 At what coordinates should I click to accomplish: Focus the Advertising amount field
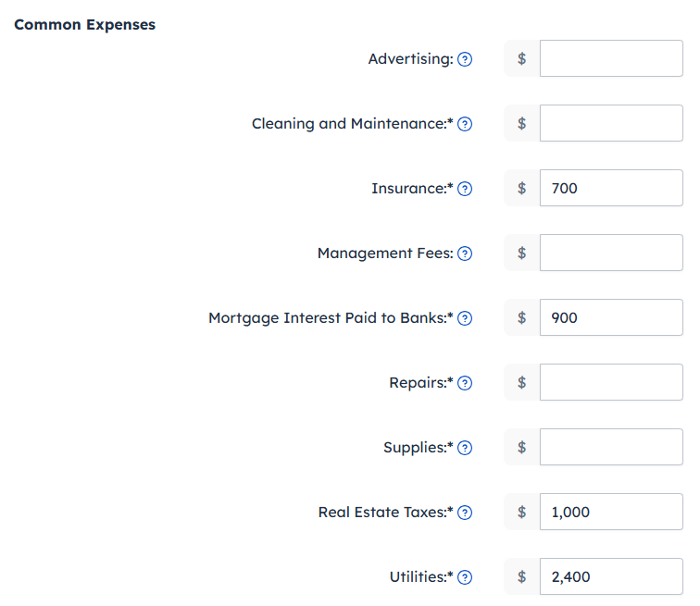[611, 58]
